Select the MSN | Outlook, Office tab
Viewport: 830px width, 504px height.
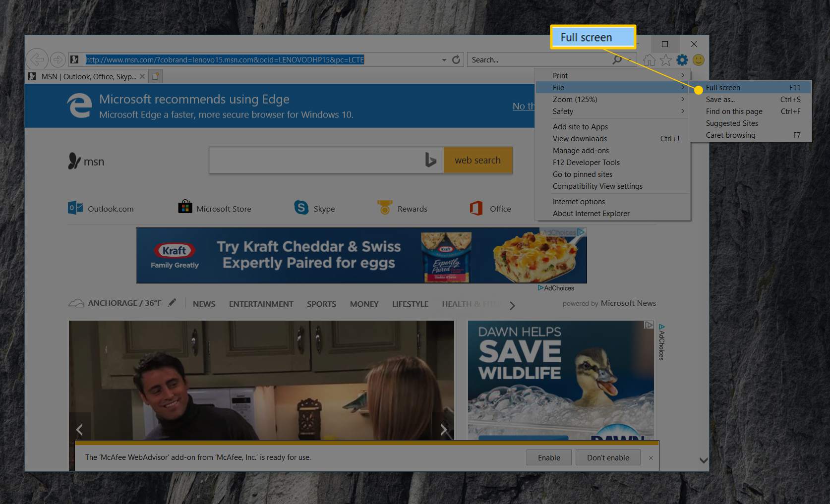[x=87, y=76]
